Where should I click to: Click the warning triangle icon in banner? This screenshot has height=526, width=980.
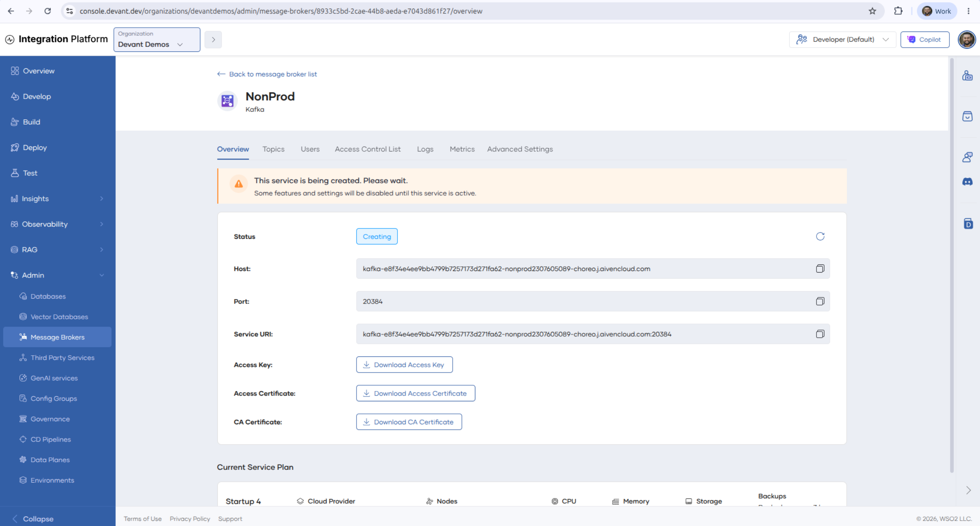click(x=239, y=184)
